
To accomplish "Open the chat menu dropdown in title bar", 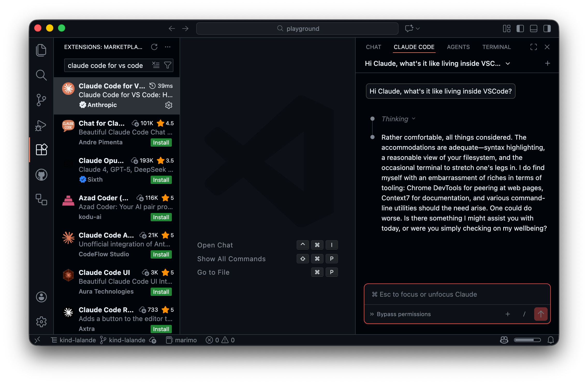I will [418, 29].
